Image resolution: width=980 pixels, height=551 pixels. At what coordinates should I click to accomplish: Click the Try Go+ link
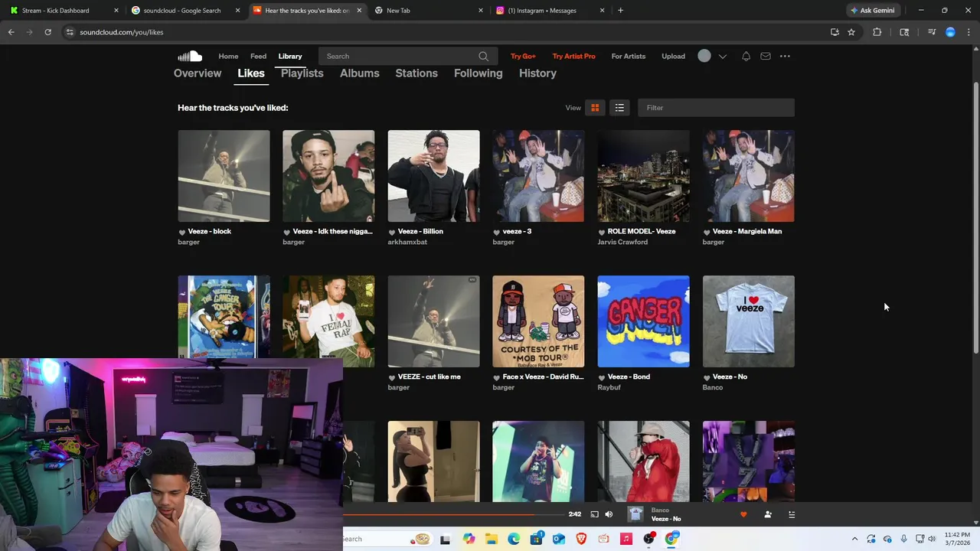tap(523, 56)
